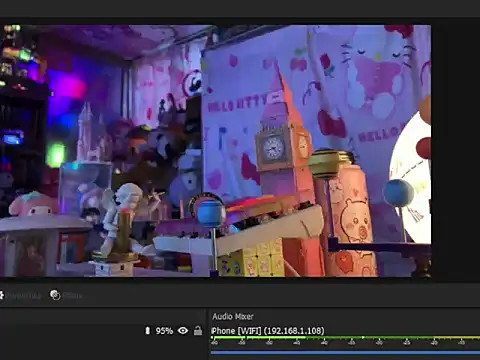Click the 95% battery level text
The image size is (480, 360).
(164, 331)
